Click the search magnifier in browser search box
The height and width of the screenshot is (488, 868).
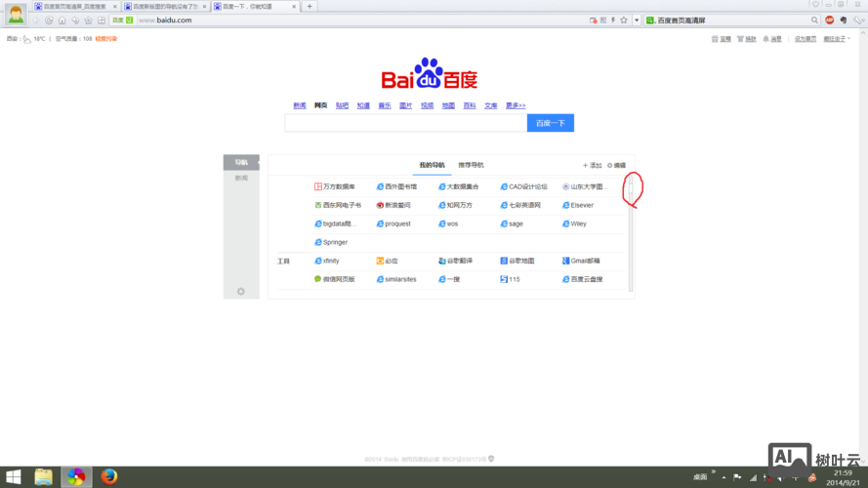814,20
